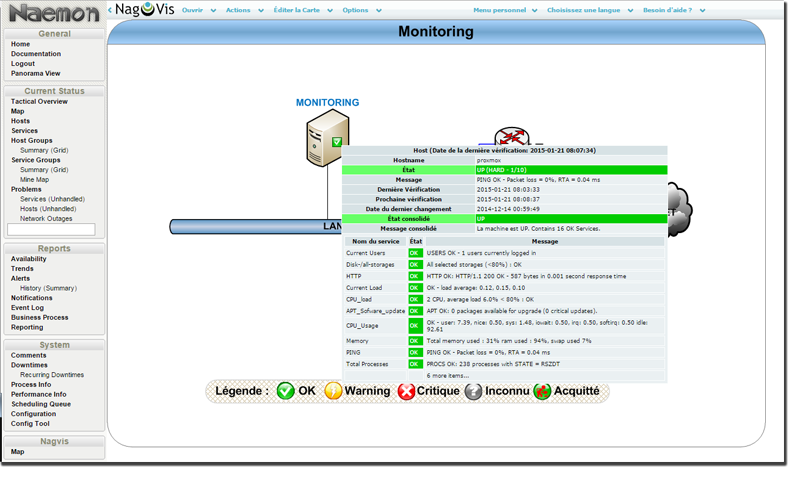Open Hosts (Unhandled) problems

[48, 209]
